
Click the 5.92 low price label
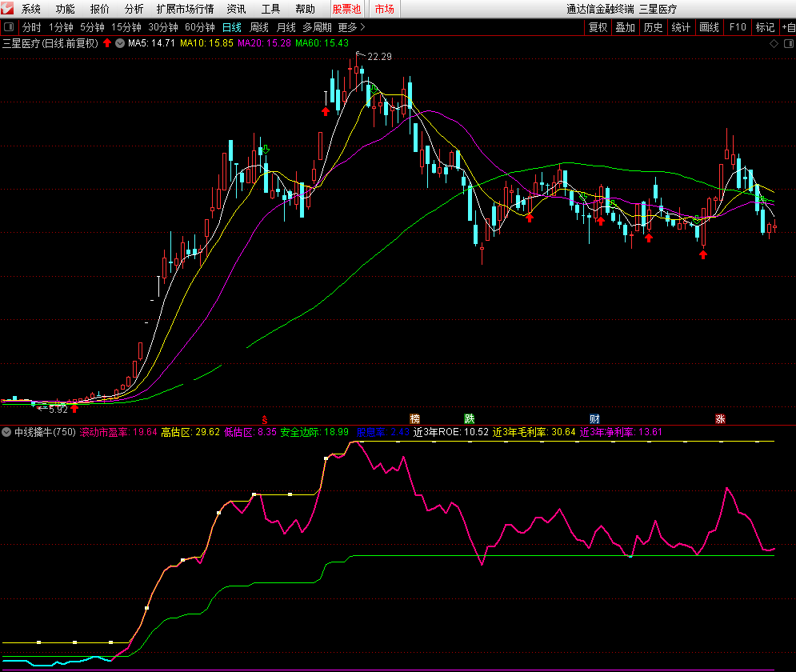point(58,409)
